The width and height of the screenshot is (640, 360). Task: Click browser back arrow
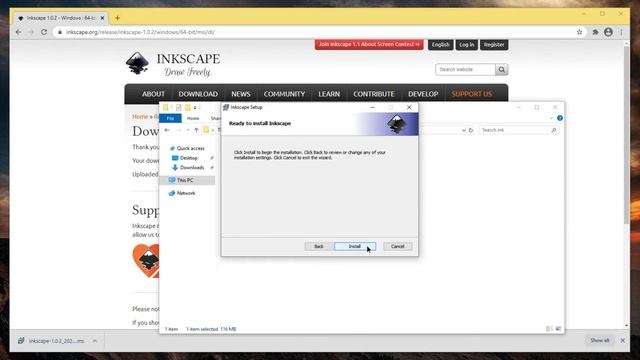tap(18, 32)
